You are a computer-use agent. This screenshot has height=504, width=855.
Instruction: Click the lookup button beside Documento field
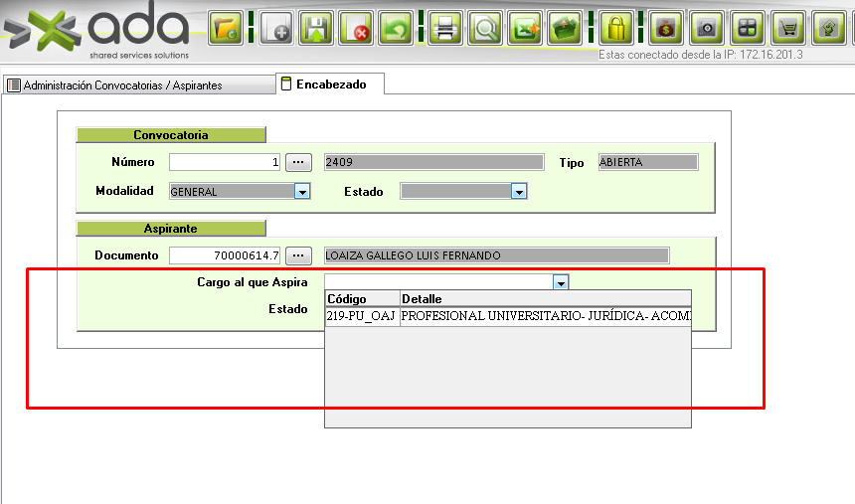point(299,255)
